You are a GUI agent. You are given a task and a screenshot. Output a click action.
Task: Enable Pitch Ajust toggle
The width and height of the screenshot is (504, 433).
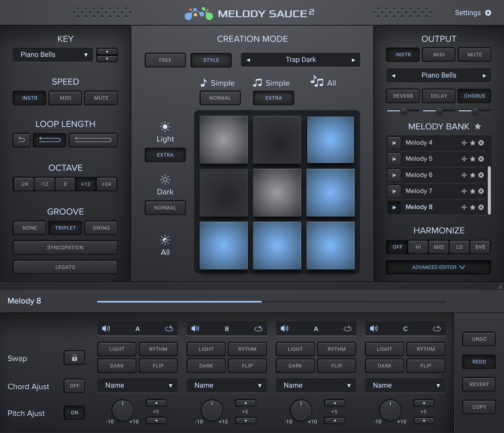tap(74, 413)
